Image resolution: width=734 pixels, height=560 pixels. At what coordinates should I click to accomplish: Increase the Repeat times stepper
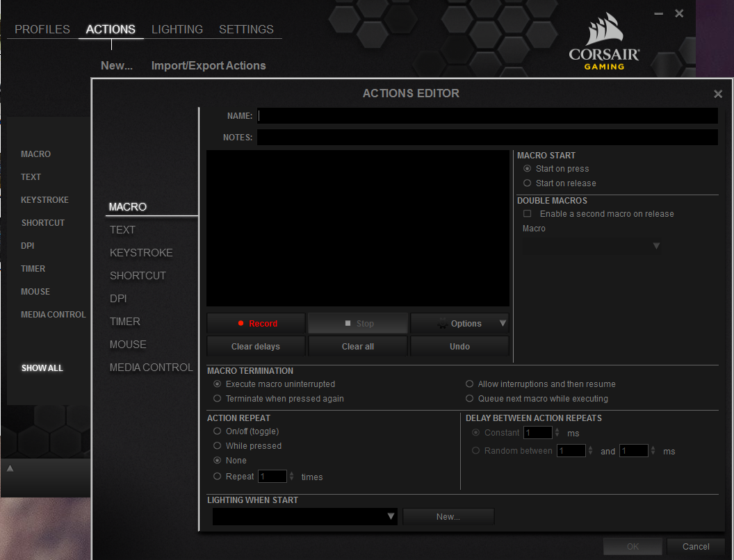click(292, 473)
